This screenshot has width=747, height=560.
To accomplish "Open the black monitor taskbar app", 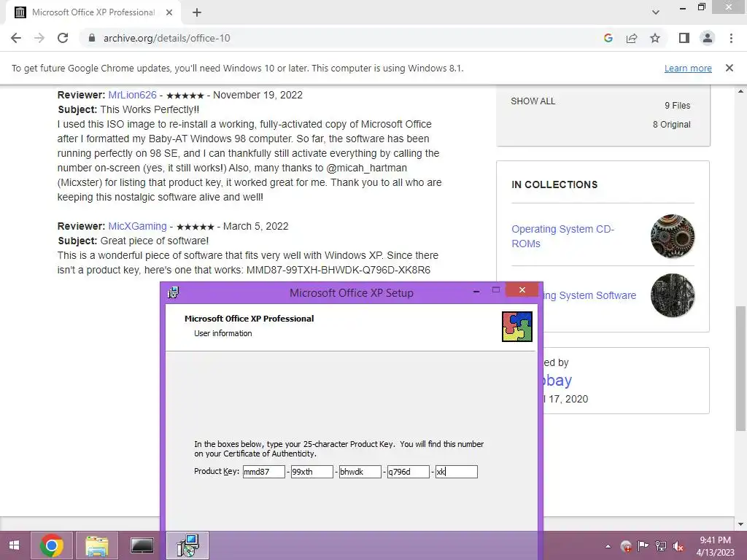I will click(142, 545).
